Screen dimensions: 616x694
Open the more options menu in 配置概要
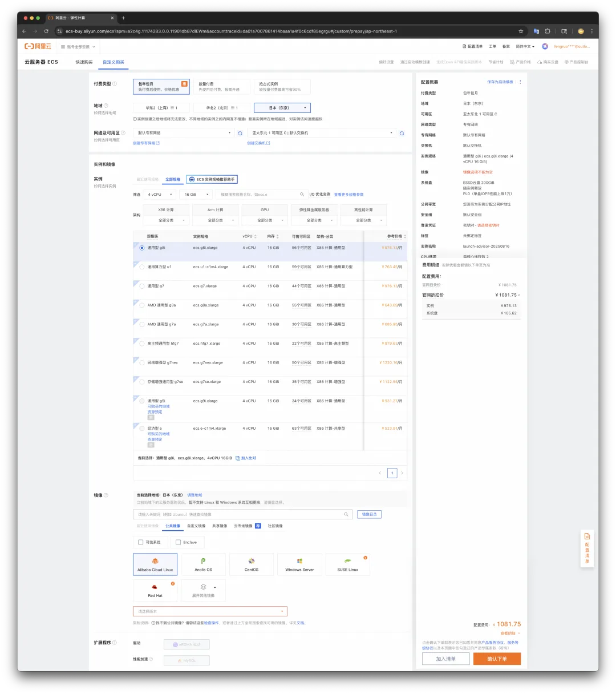[520, 82]
